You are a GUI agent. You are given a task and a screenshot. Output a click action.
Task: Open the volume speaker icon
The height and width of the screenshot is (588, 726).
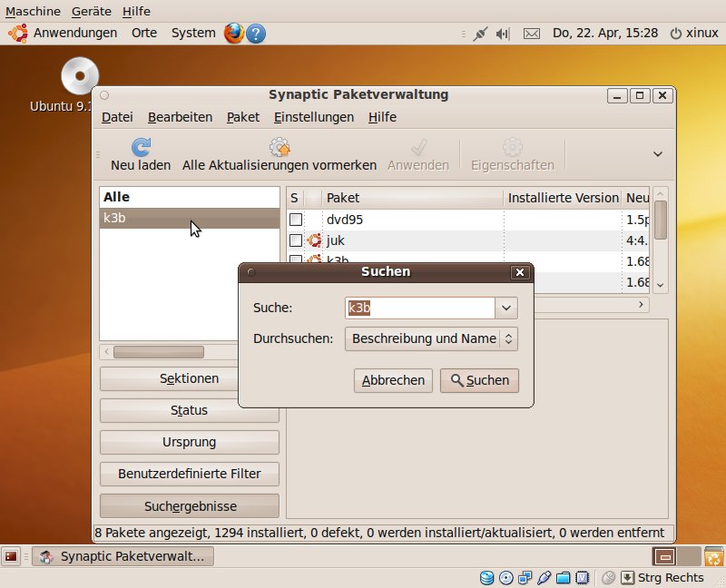click(503, 34)
